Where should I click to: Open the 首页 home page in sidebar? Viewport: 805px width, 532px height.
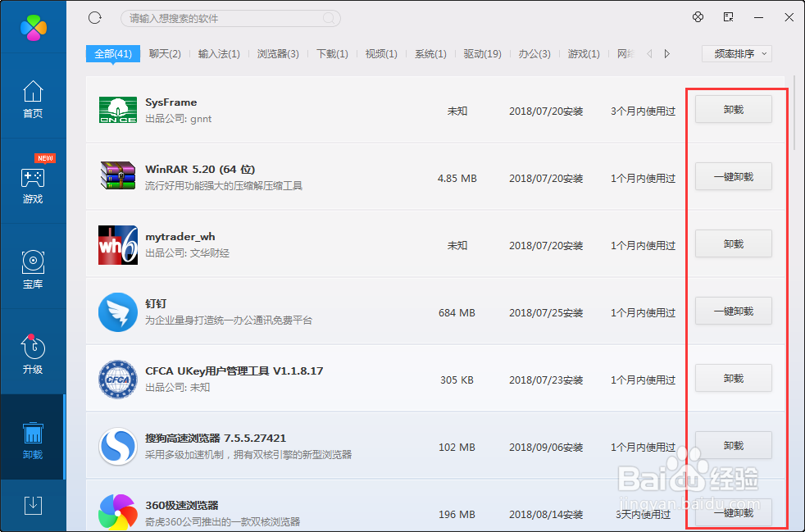[x=33, y=98]
